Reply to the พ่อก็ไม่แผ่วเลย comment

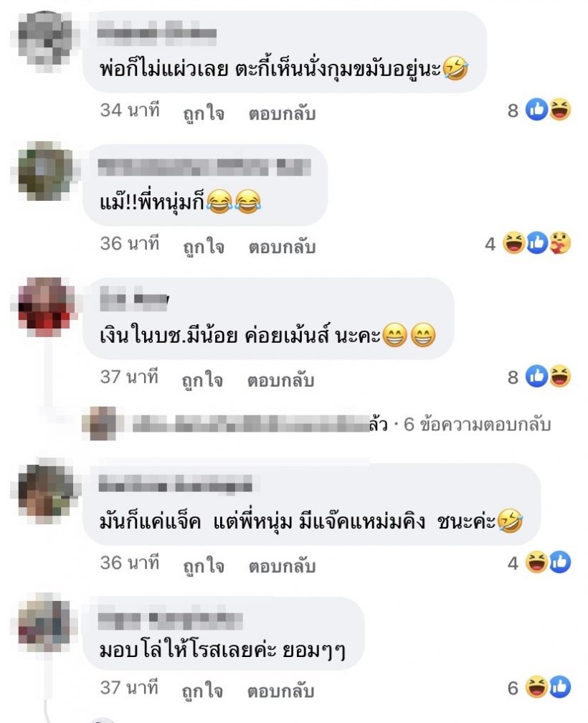[x=282, y=113]
